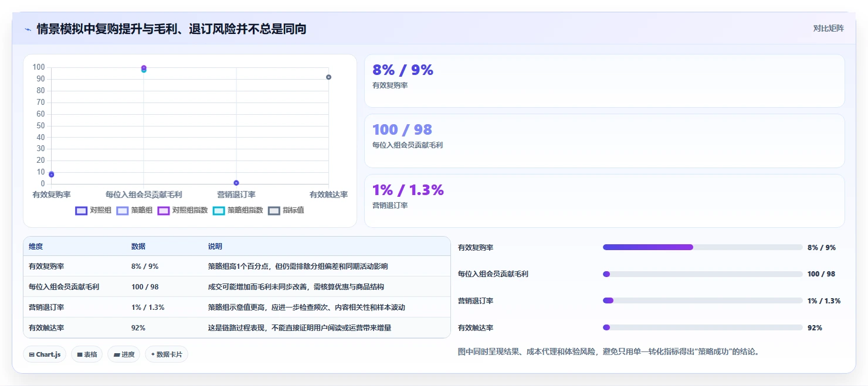The image size is (868, 386).
Task: Click the 1% / 1.3% value beside progress bar
Action: [x=824, y=301]
